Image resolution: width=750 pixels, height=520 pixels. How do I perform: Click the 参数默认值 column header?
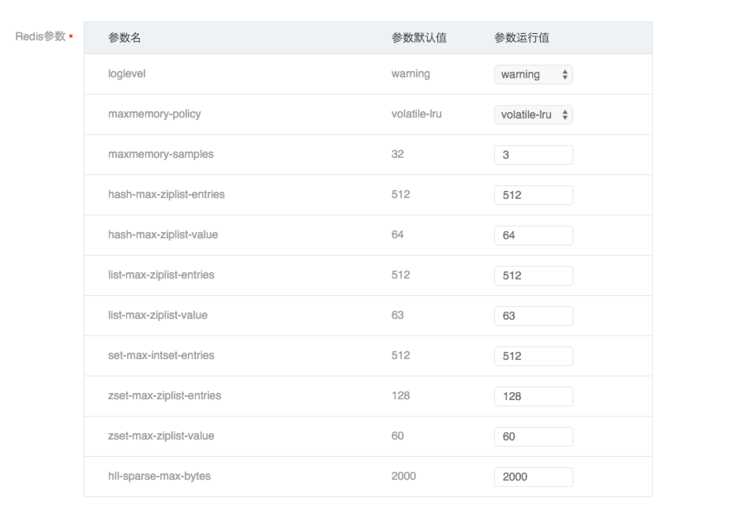[x=419, y=38]
